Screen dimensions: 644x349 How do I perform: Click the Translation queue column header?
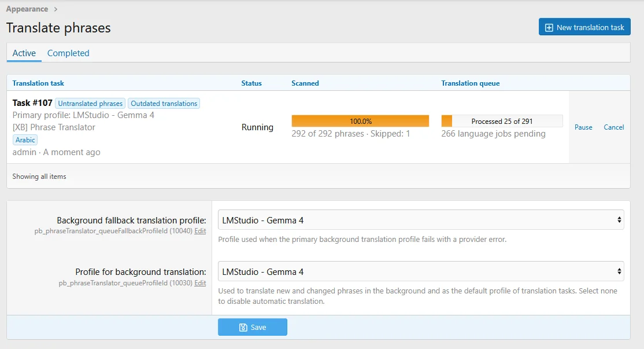(x=470, y=83)
